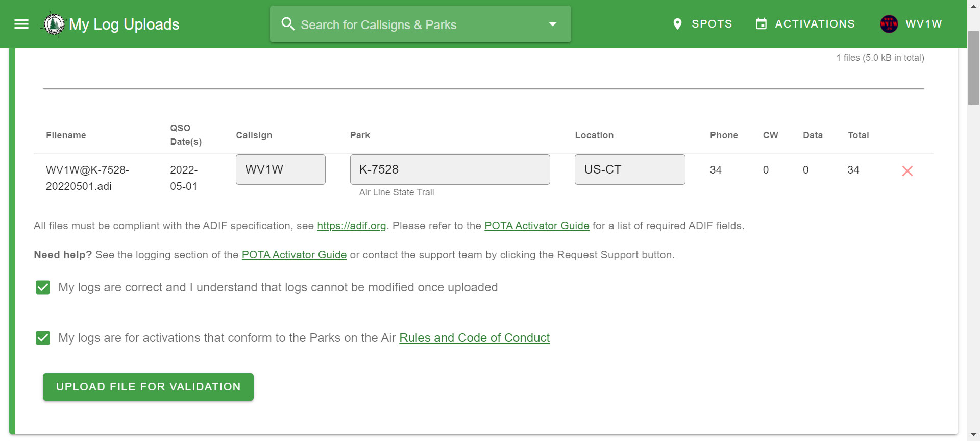Click the POTA tree logo

point(54,24)
